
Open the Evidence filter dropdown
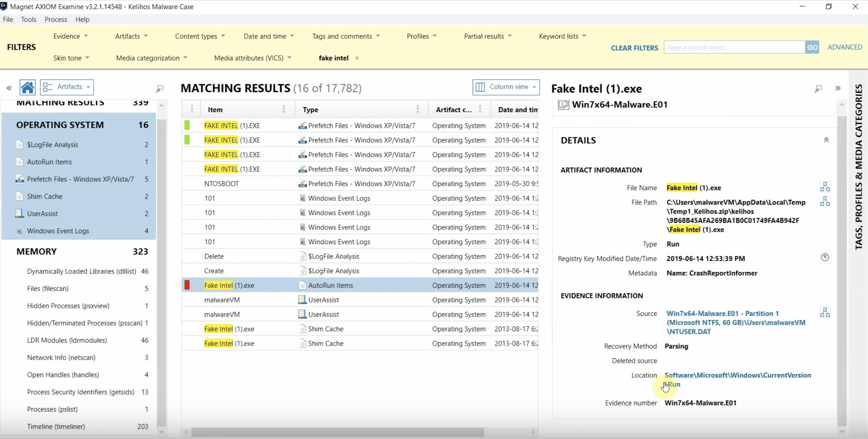(70, 36)
